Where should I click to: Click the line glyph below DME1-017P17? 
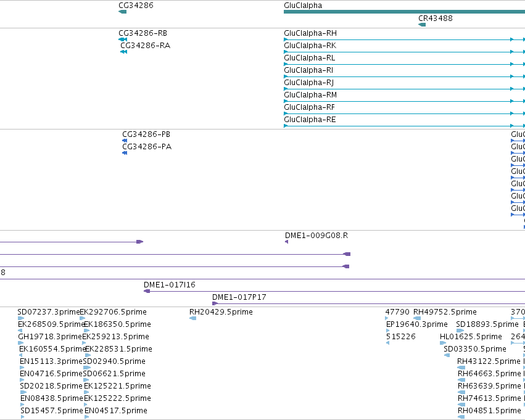[368, 303]
